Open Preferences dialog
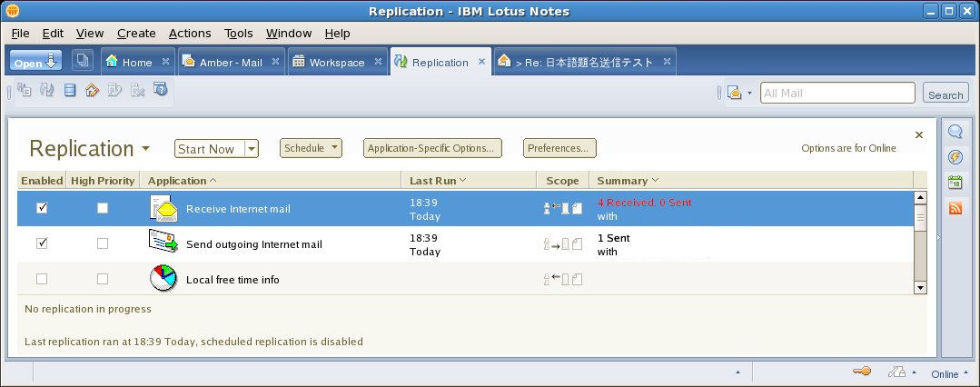980x387 pixels. point(559,148)
